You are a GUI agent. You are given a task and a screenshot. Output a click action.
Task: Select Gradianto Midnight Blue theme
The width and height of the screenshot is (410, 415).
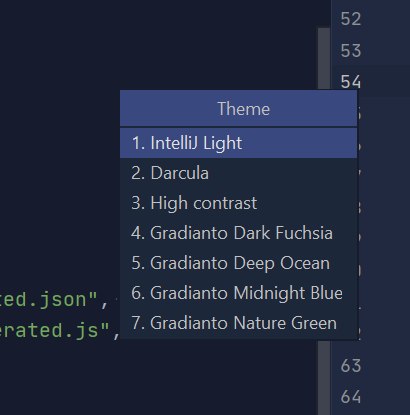click(238, 293)
